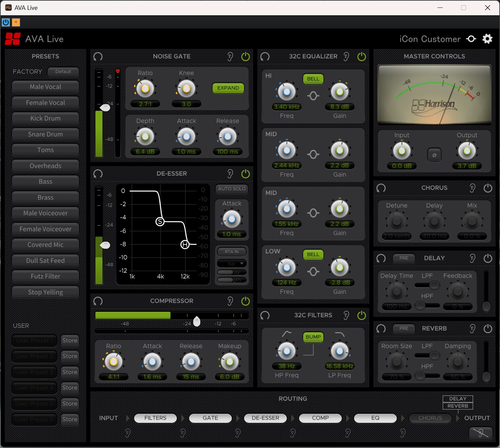Click the Reverb ear listen icon
The height and width of the screenshot is (448, 500).
[x=473, y=328]
